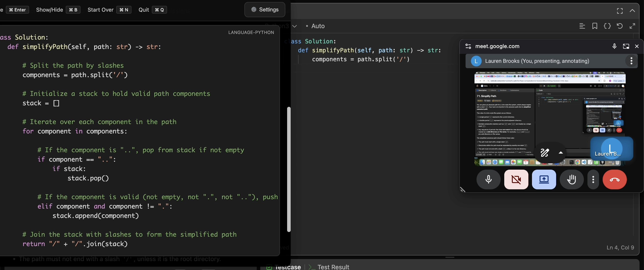End the Google Meet call

pos(614,179)
